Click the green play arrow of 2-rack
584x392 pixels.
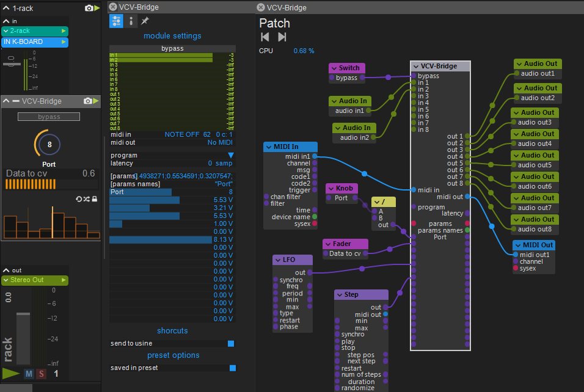coord(64,31)
